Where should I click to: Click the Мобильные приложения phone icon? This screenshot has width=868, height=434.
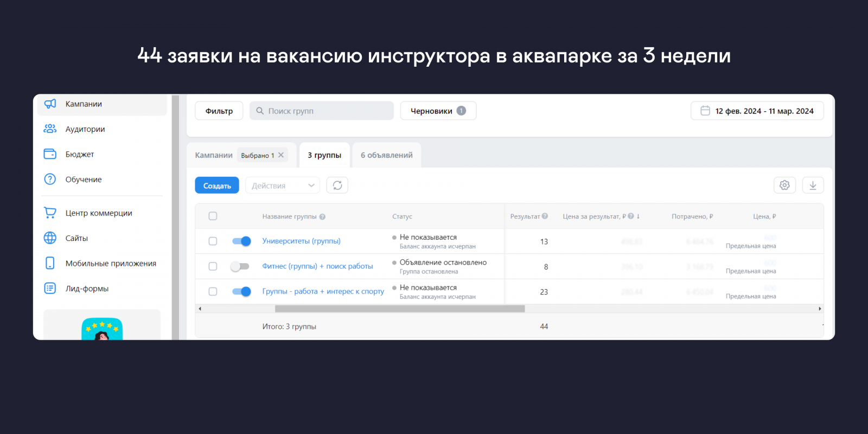click(x=50, y=263)
